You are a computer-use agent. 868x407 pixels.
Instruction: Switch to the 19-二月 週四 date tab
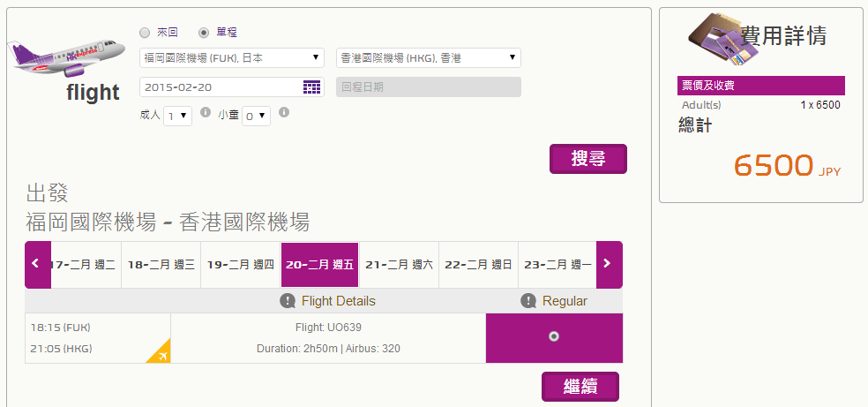(x=240, y=264)
